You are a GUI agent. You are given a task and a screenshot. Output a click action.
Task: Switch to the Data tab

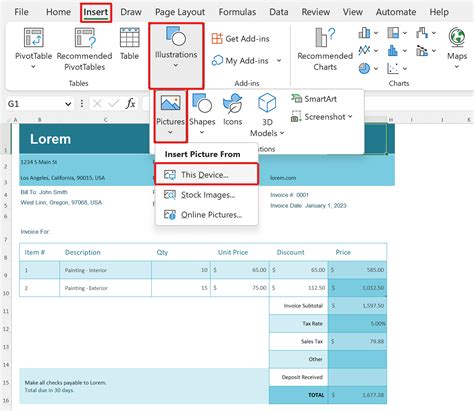[279, 12]
